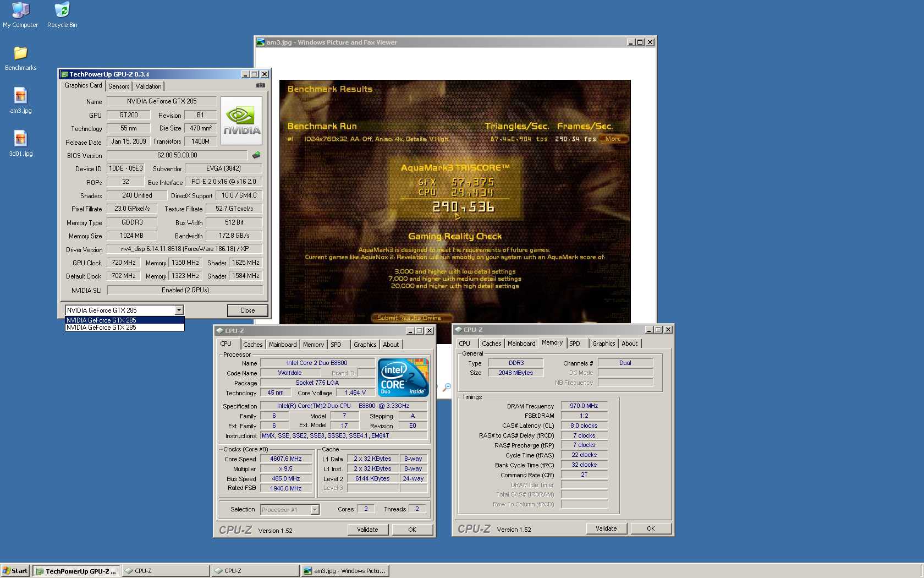Open CPU tab in right CPU-Z window
This screenshot has width=924, height=578.
(465, 343)
